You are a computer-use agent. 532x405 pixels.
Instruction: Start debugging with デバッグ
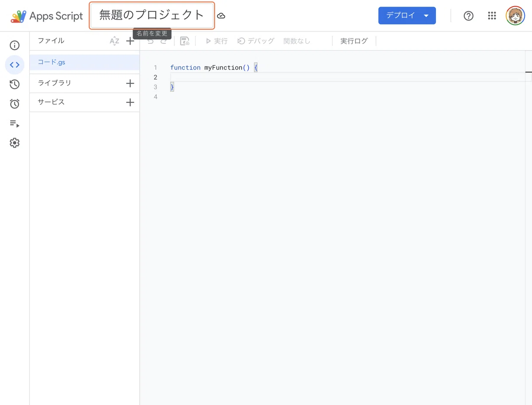tap(256, 41)
